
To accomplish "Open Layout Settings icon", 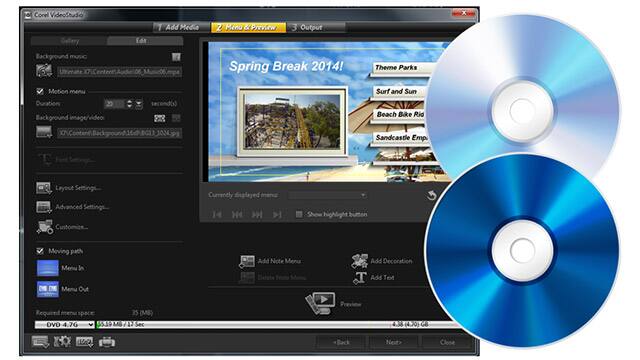I will pyautogui.click(x=44, y=188).
